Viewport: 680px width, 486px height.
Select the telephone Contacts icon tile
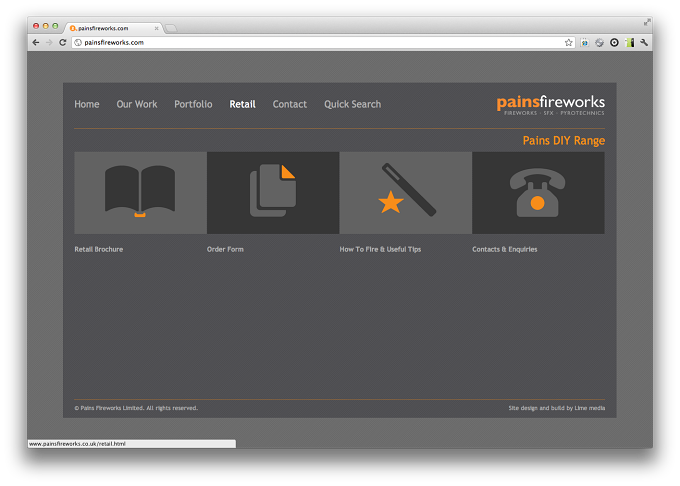pyautogui.click(x=538, y=192)
